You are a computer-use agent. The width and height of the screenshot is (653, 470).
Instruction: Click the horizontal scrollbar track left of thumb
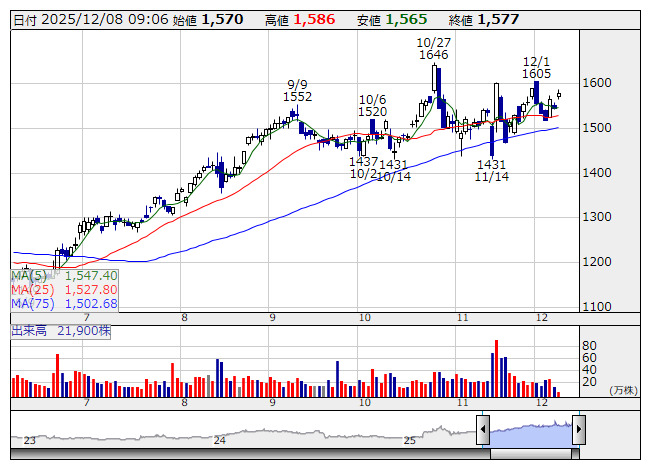tap(250, 454)
